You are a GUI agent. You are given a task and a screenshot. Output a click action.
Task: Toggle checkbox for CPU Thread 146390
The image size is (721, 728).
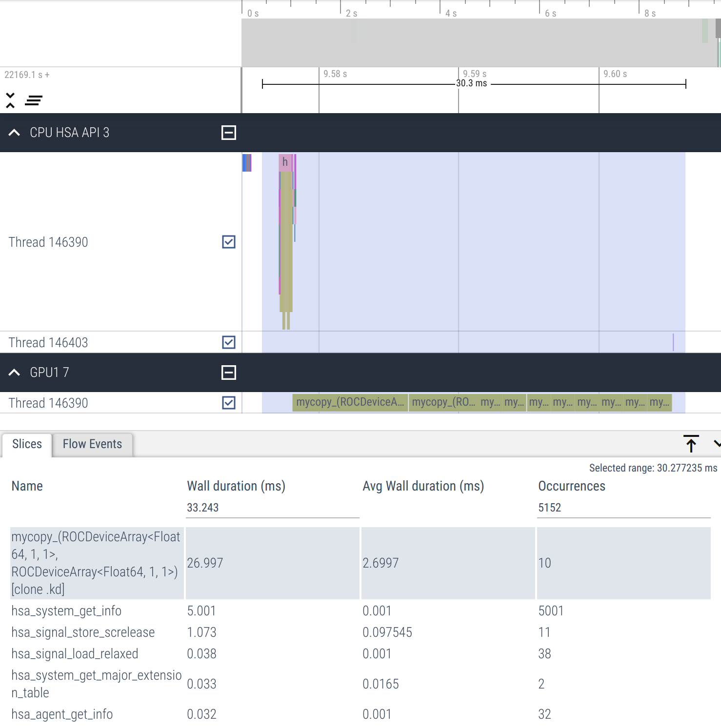pyautogui.click(x=228, y=242)
